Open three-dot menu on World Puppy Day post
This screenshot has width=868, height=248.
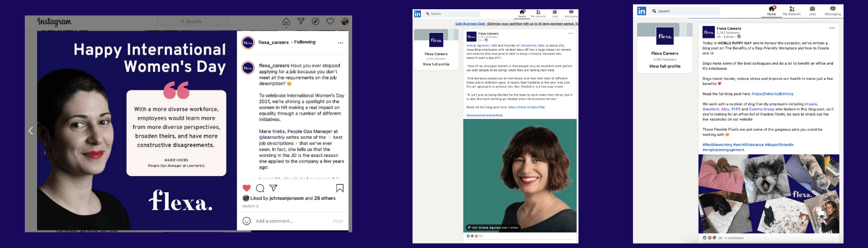[831, 29]
